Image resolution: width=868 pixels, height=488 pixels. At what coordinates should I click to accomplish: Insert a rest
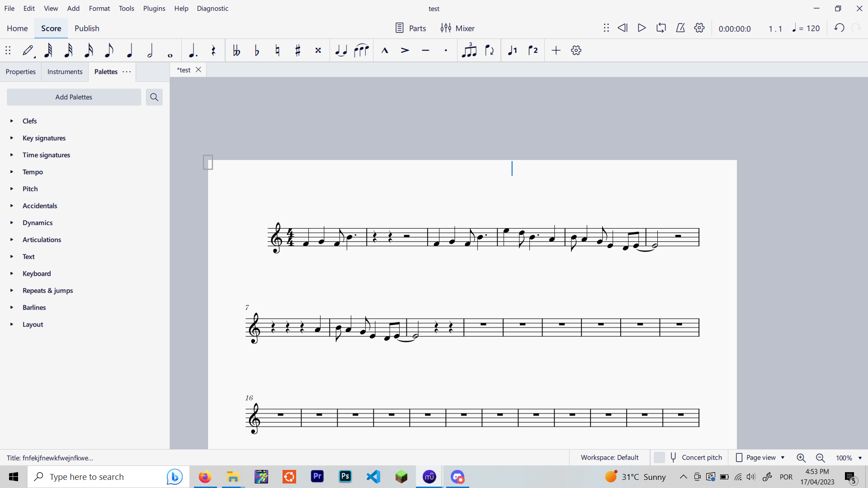213,50
